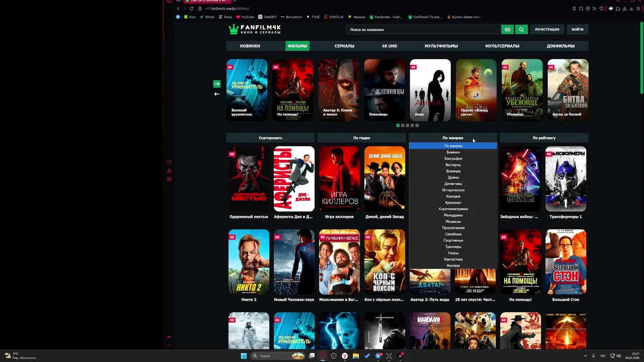Switch the РУС input language indicator

(603, 356)
